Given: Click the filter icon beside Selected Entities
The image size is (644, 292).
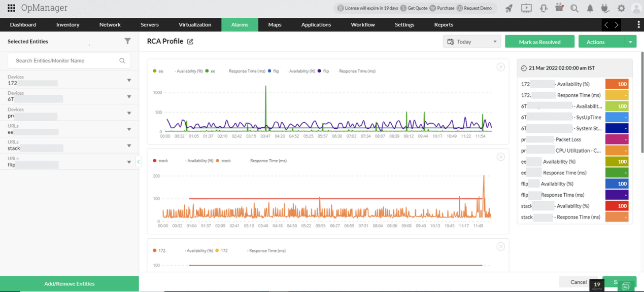Looking at the screenshot, I should coord(127,41).
